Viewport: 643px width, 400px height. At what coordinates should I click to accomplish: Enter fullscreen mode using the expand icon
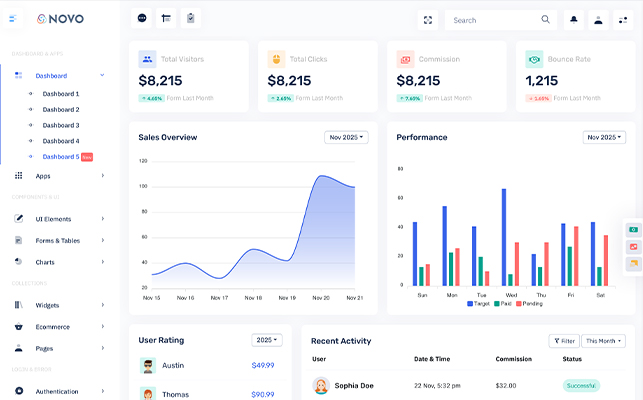428,19
